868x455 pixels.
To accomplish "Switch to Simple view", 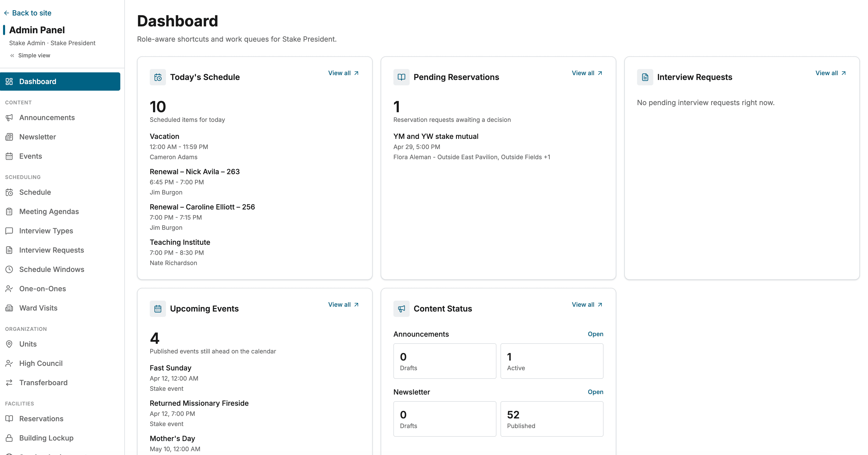I will (x=30, y=56).
